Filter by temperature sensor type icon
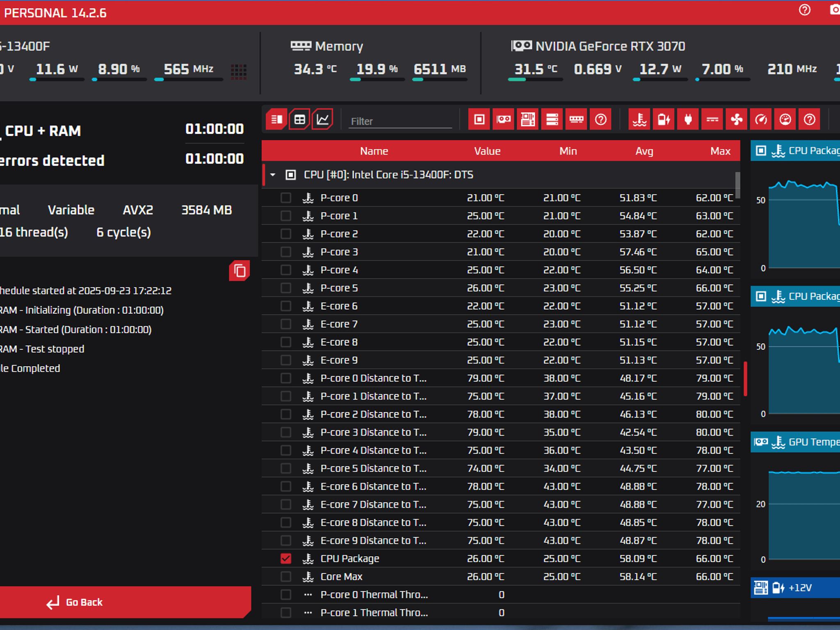The height and width of the screenshot is (630, 840). pyautogui.click(x=639, y=119)
